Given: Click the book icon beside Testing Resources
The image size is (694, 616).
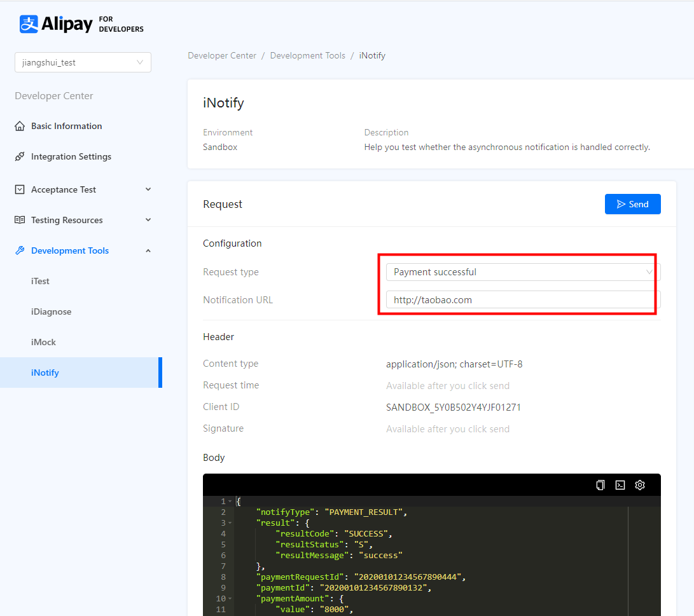Looking at the screenshot, I should coord(20,220).
